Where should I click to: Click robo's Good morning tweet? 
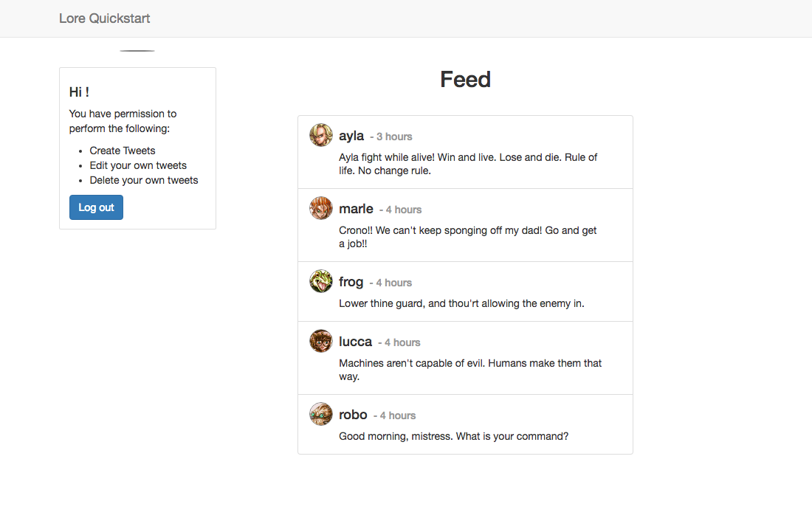pyautogui.click(x=454, y=437)
